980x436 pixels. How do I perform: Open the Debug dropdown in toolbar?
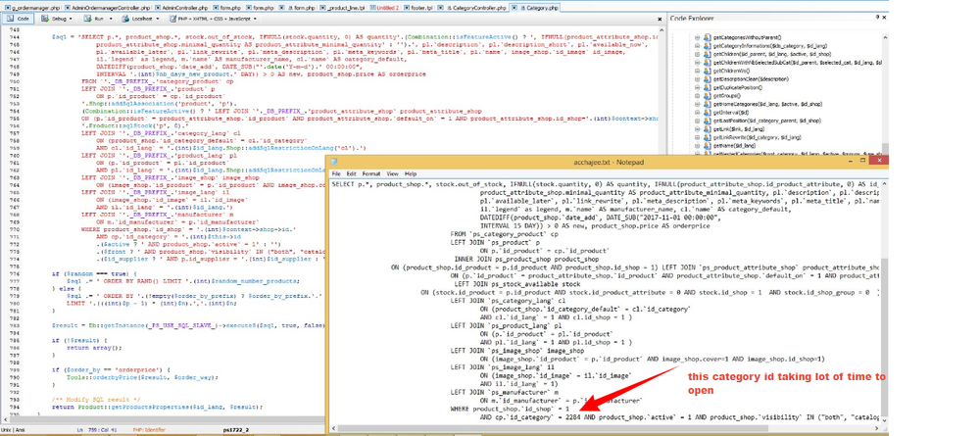pyautogui.click(x=58, y=19)
